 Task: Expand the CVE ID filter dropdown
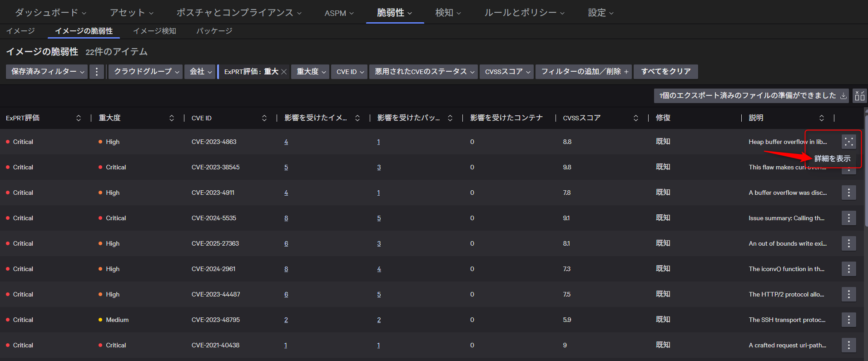349,72
